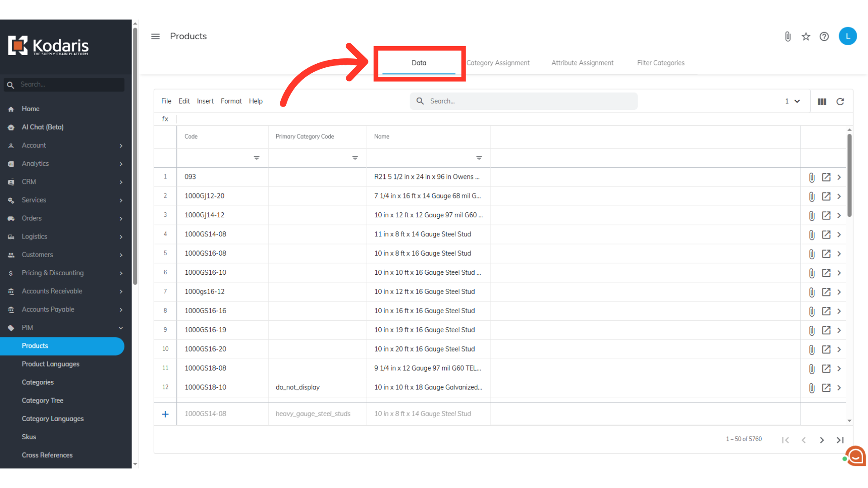
Task: Go to Category Tree in sidebar
Action: (x=42, y=400)
